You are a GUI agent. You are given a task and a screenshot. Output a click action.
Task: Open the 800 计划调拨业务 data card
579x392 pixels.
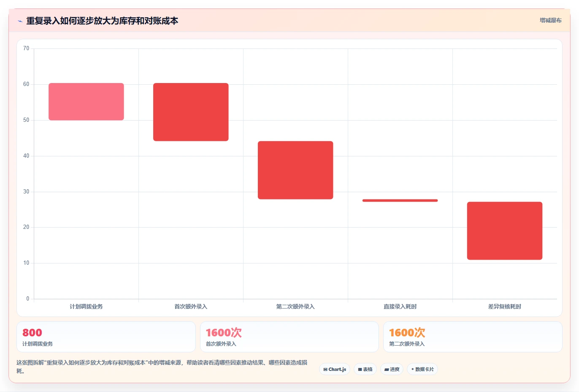[x=106, y=337]
